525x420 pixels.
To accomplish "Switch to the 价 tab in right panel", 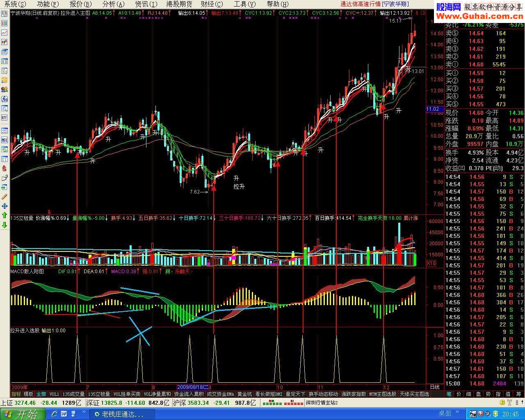I will [459, 394].
